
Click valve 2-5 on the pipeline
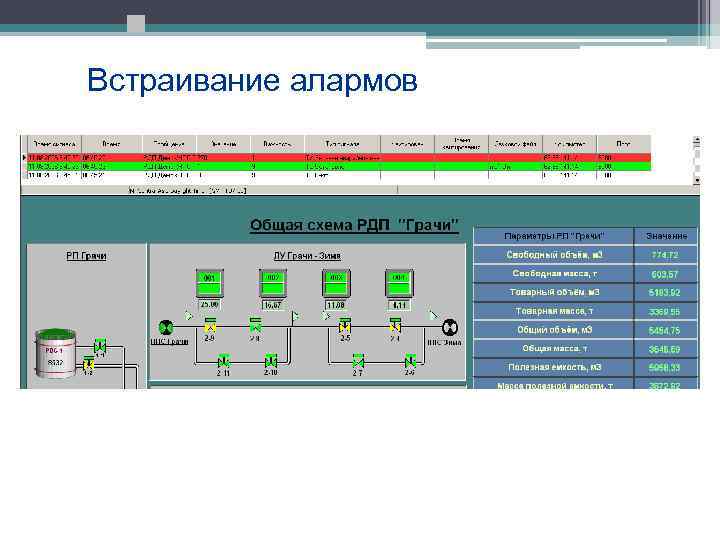(344, 325)
